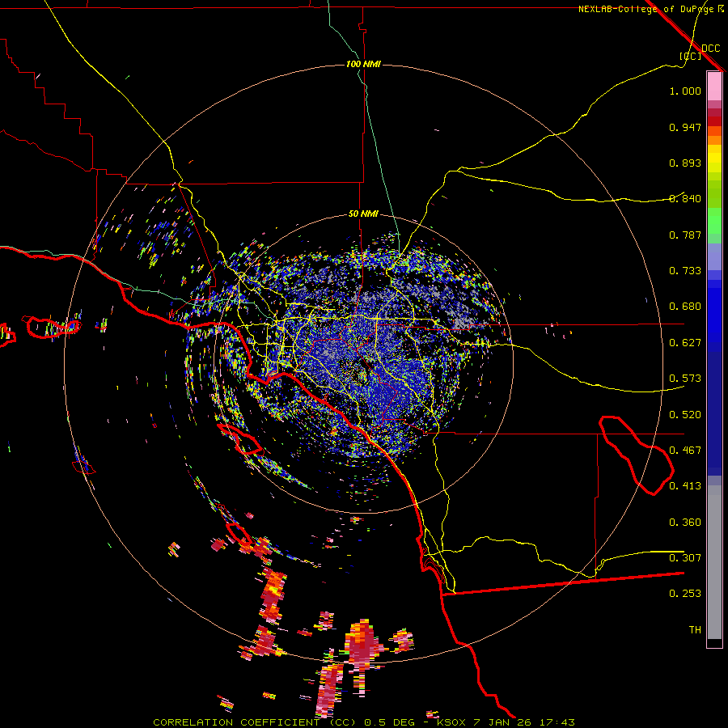Image resolution: width=728 pixels, height=728 pixels.
Task: Click the [CC] label above the color bar
Action: tap(691, 56)
